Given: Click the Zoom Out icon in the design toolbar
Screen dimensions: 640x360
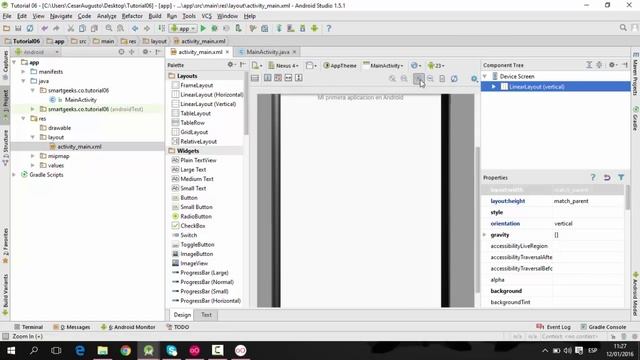Looking at the screenshot, I should pos(430,78).
